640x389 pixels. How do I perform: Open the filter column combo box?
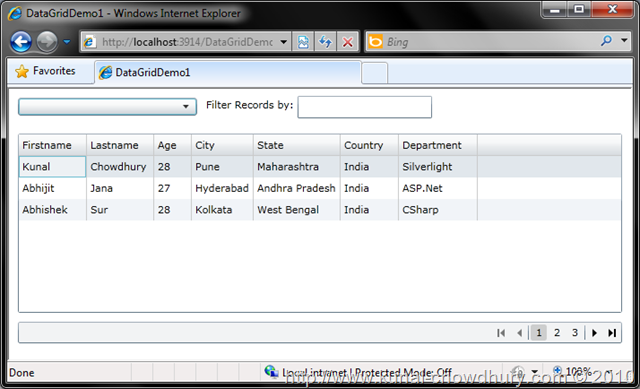tap(107, 107)
